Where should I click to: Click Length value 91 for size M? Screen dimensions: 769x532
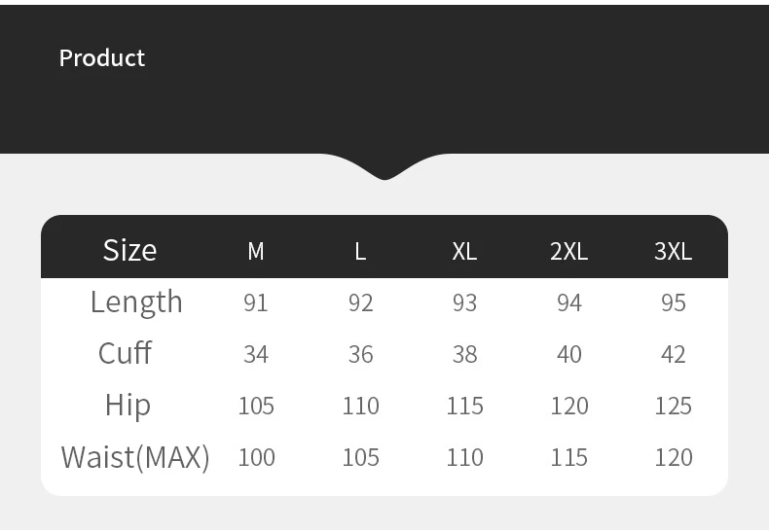coord(256,303)
